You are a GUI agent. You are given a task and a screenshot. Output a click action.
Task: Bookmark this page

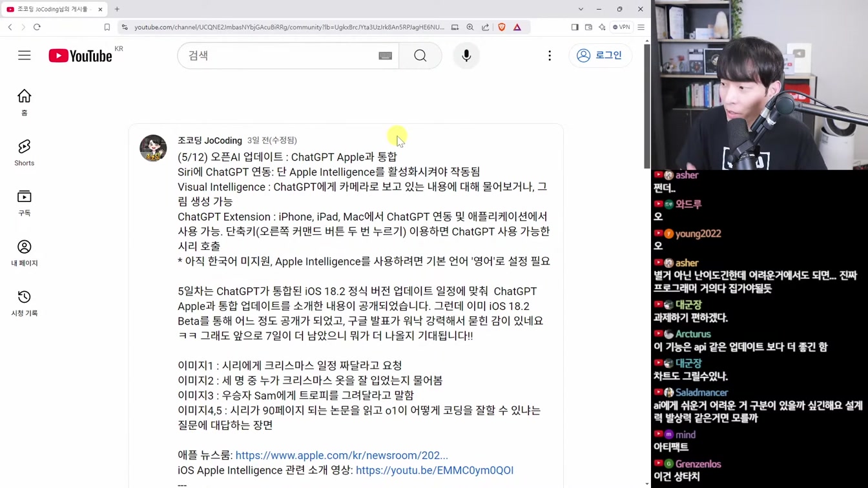[107, 27]
